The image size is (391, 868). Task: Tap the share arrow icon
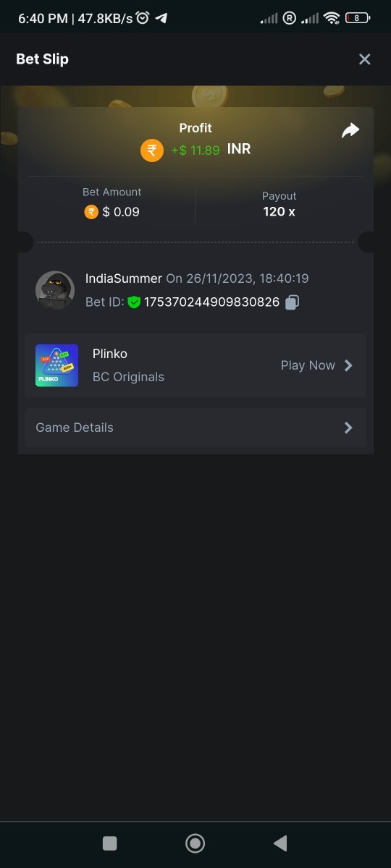tap(350, 131)
